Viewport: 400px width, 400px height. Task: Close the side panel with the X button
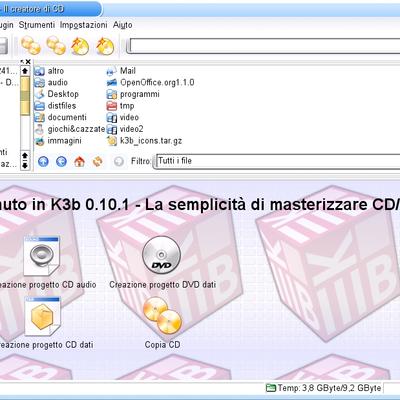tap(28, 62)
